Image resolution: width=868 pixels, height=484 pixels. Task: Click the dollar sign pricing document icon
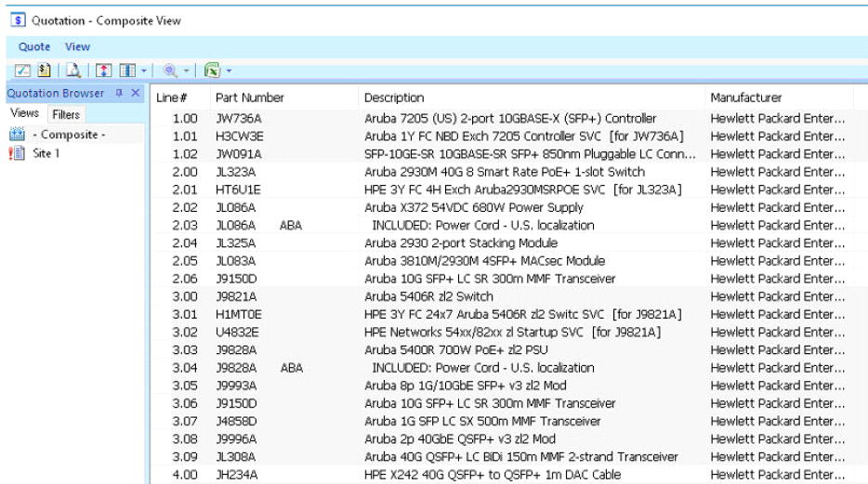tap(45, 71)
